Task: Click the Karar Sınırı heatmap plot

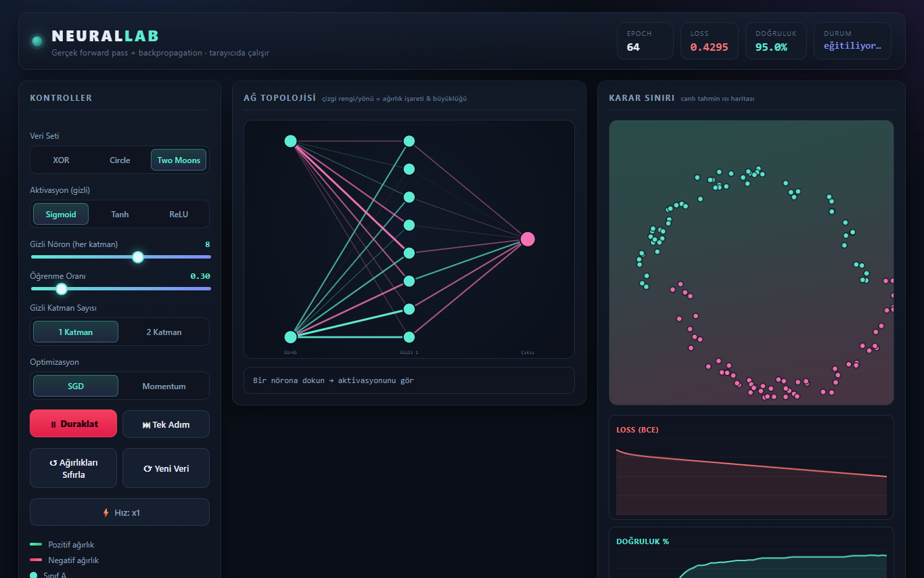Action: tap(752, 263)
